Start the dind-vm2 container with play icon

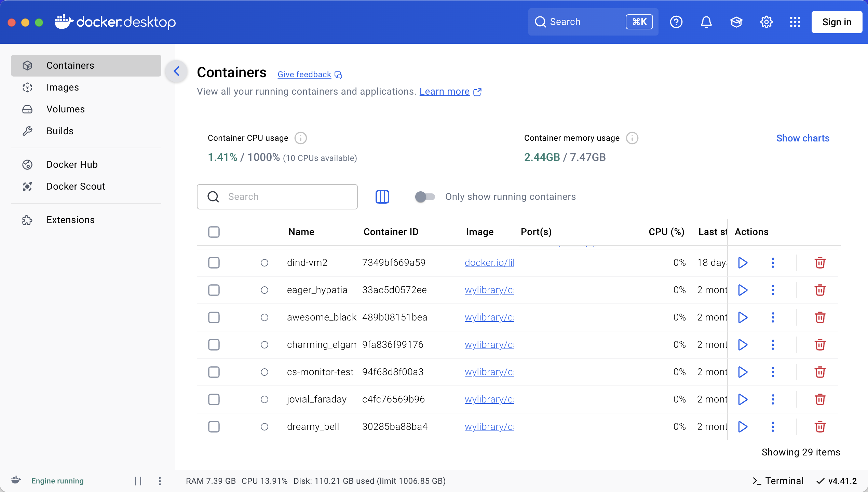[742, 262]
